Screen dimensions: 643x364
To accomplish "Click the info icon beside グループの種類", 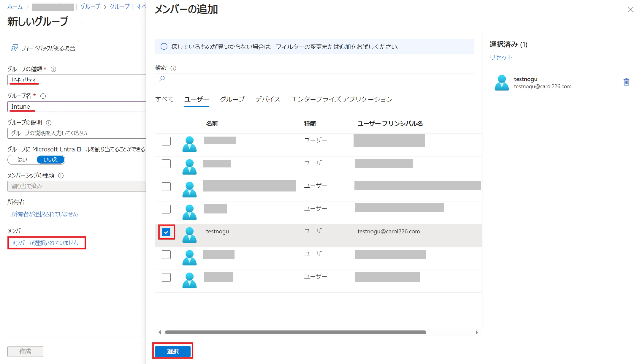I will 53,69.
